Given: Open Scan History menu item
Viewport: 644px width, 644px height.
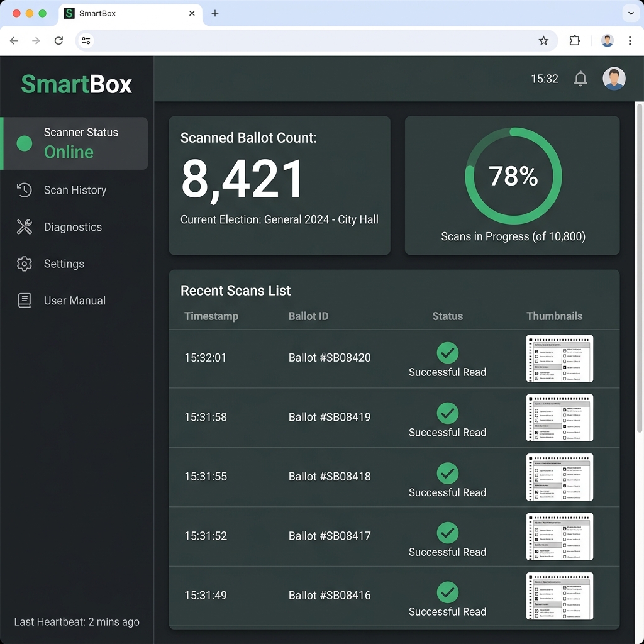Looking at the screenshot, I should coord(75,190).
